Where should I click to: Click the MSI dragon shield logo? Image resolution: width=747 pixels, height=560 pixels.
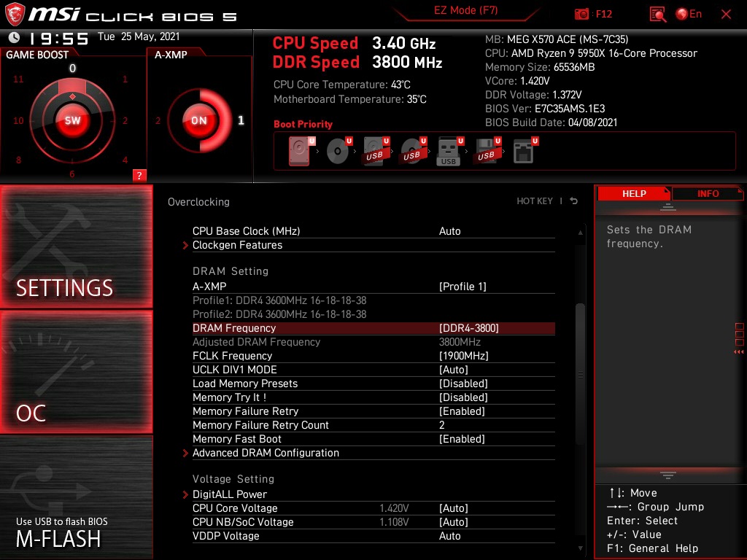15,15
